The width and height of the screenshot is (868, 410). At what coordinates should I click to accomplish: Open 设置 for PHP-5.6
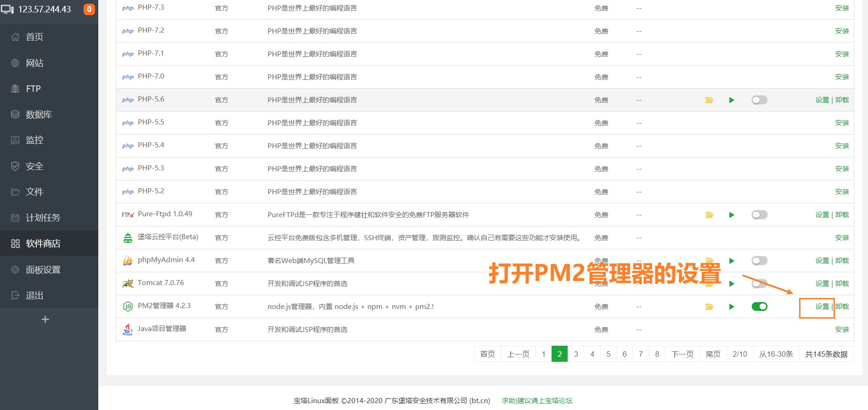[x=822, y=100]
